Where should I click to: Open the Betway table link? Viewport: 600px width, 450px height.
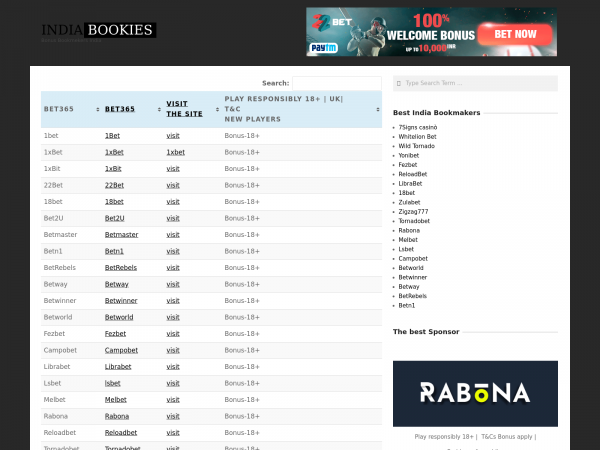click(117, 284)
